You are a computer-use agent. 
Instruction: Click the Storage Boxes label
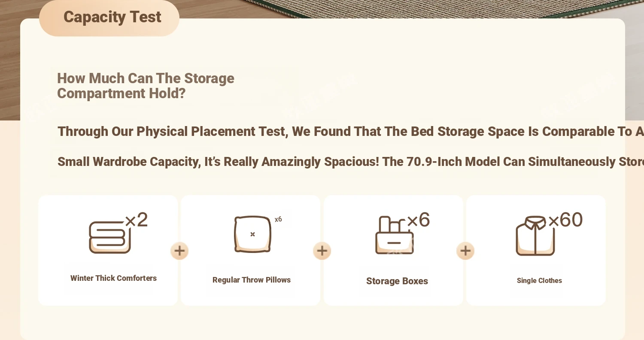pos(397,281)
